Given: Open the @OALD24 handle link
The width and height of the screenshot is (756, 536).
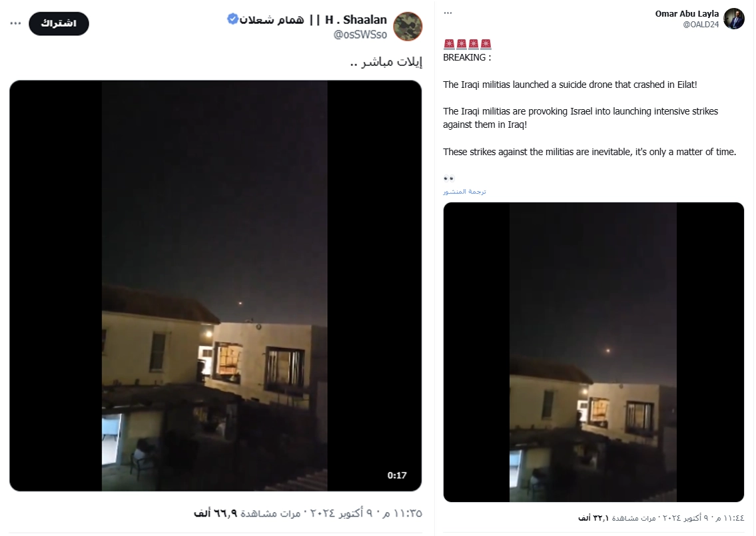Looking at the screenshot, I should click(x=701, y=25).
